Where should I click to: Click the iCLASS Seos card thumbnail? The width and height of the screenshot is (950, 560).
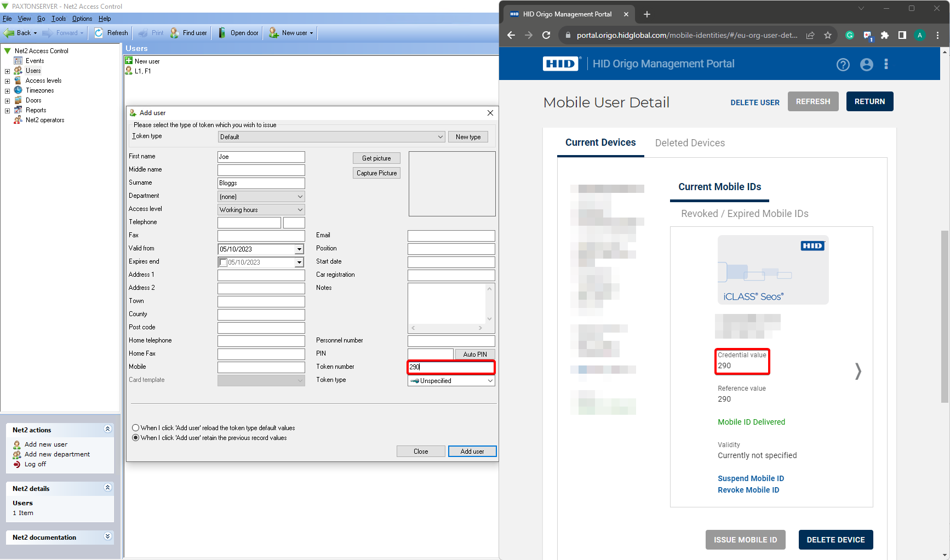773,270
